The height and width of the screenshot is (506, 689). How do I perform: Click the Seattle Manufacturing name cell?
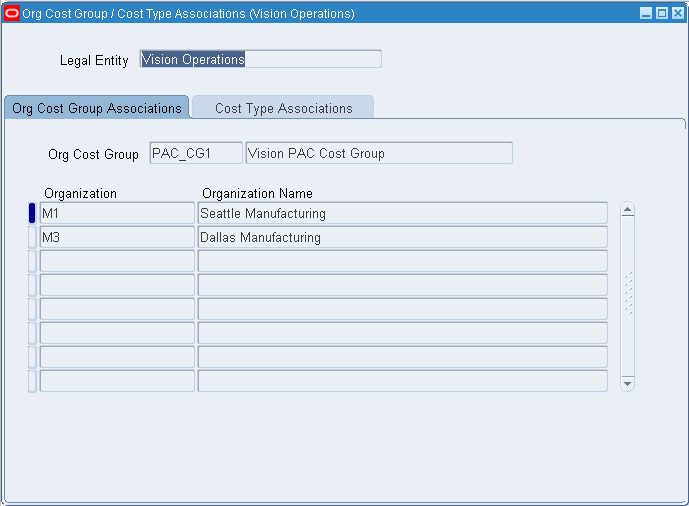(403, 213)
